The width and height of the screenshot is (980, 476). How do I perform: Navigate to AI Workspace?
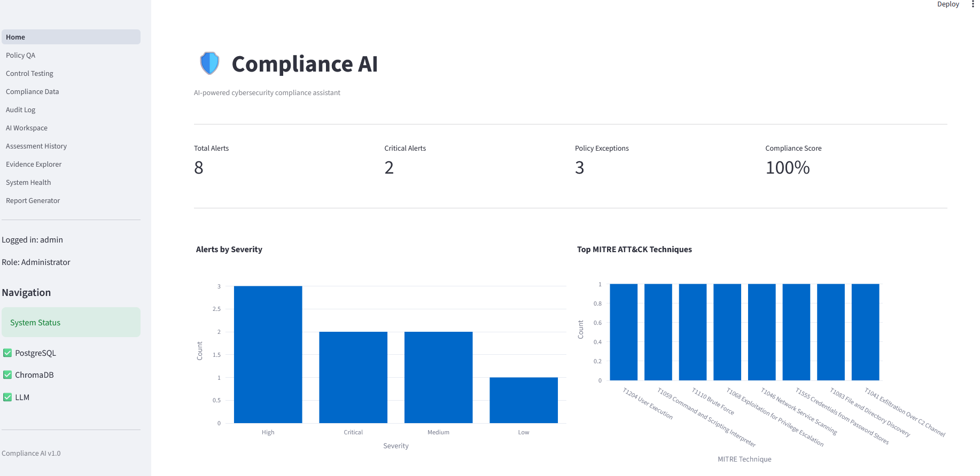(x=71, y=128)
